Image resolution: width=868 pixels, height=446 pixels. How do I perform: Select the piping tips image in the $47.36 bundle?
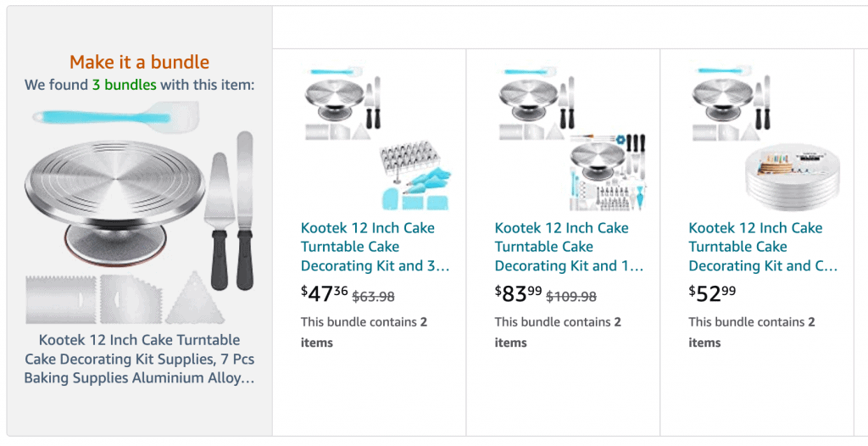[x=413, y=176]
